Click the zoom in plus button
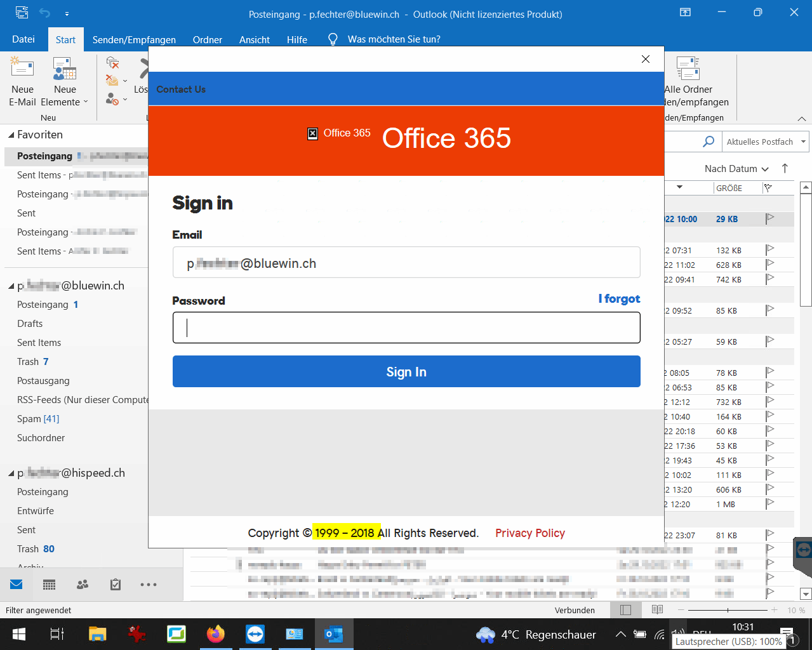 pyautogui.click(x=774, y=610)
